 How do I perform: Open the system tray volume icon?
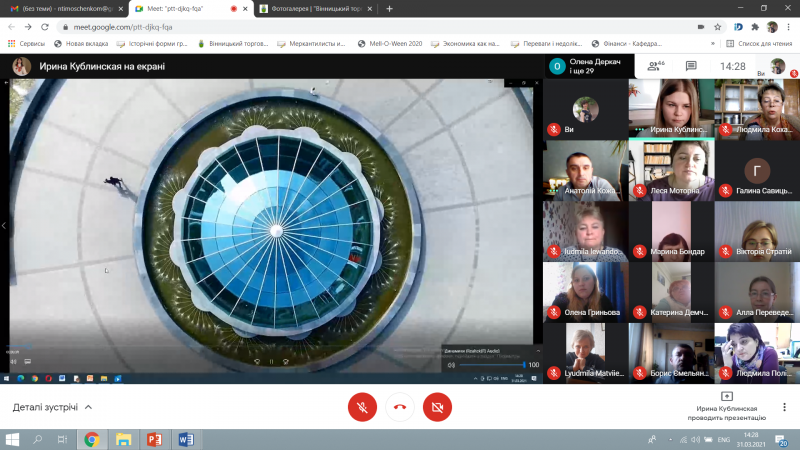click(695, 439)
